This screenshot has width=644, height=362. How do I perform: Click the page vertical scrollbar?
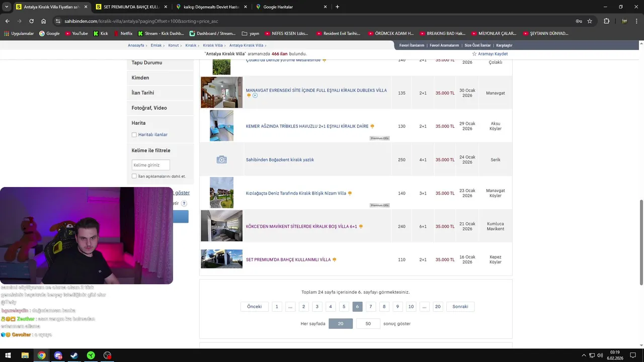pyautogui.click(x=641, y=241)
